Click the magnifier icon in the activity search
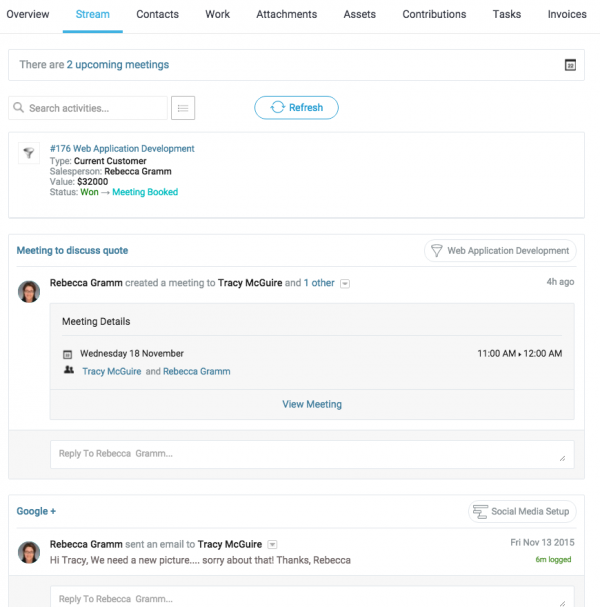The height and width of the screenshot is (607, 600). tap(19, 108)
